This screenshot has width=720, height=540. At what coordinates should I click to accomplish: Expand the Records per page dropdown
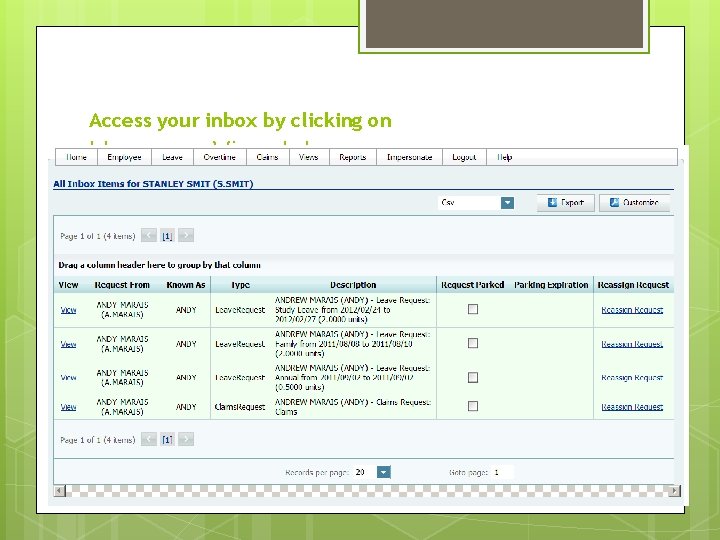click(x=383, y=472)
